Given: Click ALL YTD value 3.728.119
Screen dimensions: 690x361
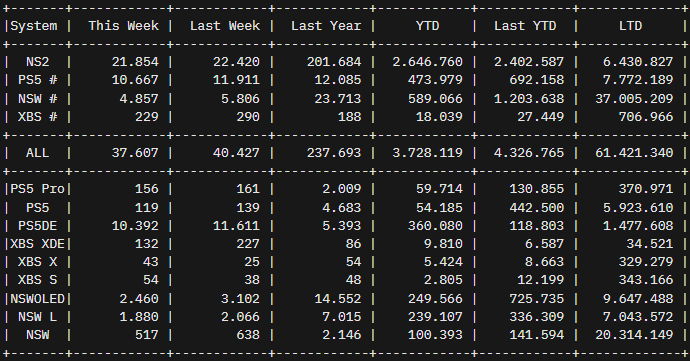Looking at the screenshot, I should coord(428,153).
